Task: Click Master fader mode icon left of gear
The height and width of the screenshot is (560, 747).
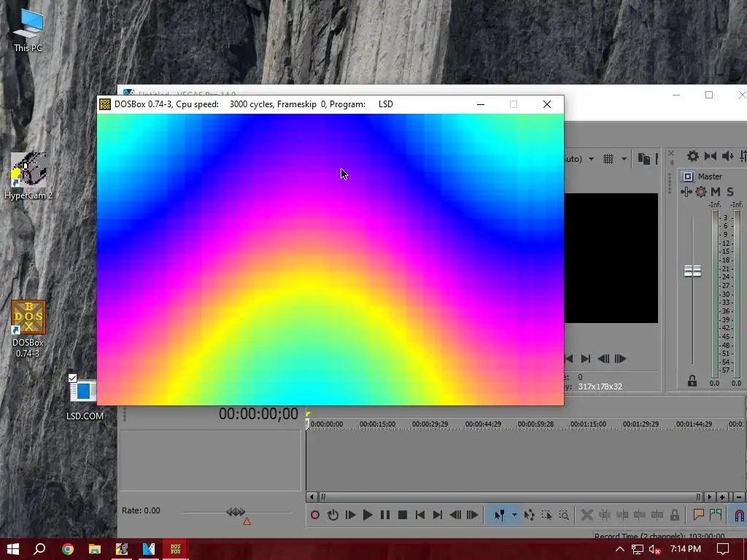Action: tap(686, 192)
